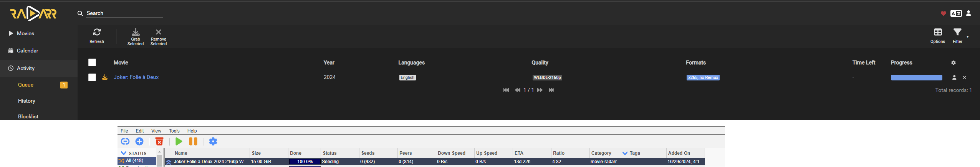Click the Joker: Folie à Deux link
This screenshot has width=980, height=167.
pyautogui.click(x=136, y=77)
